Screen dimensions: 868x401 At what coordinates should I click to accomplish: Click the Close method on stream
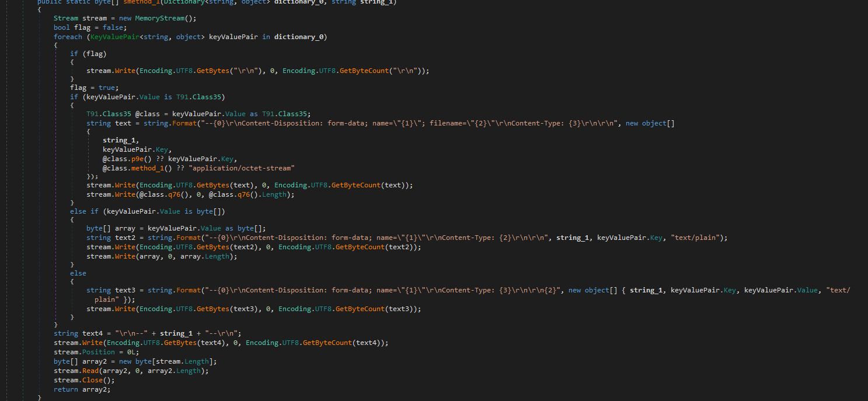[x=92, y=380]
